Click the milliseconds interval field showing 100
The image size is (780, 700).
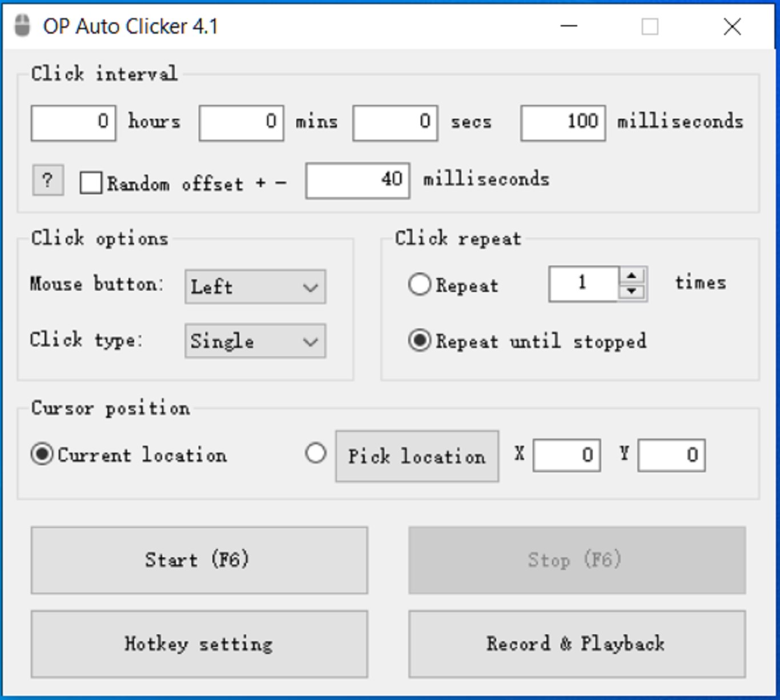point(562,122)
